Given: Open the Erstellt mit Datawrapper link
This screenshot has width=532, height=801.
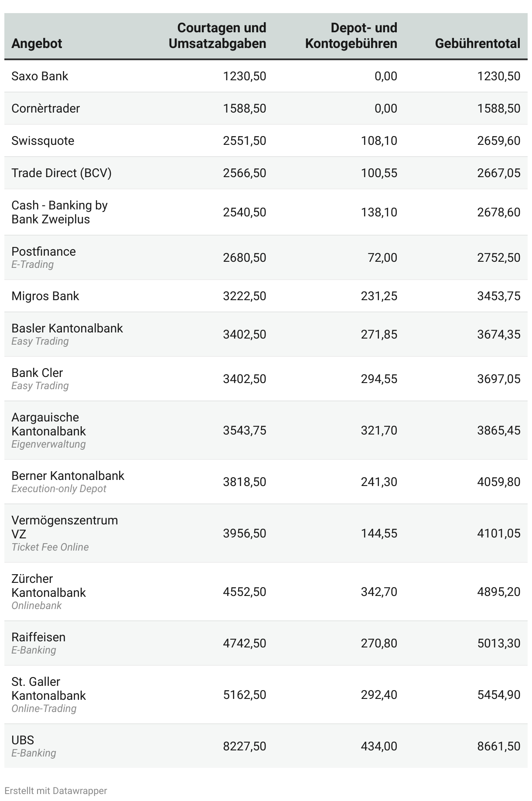Looking at the screenshot, I should pos(55,791).
